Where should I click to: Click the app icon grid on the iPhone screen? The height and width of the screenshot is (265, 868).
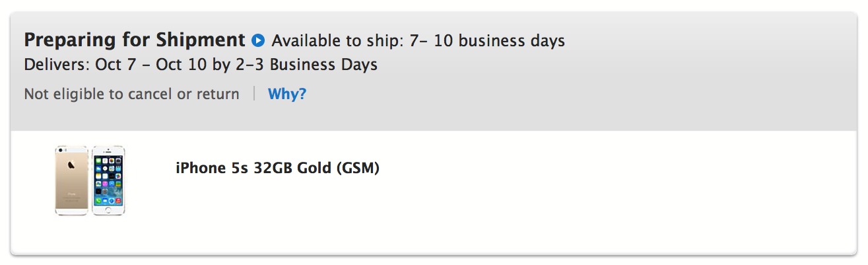point(109,176)
